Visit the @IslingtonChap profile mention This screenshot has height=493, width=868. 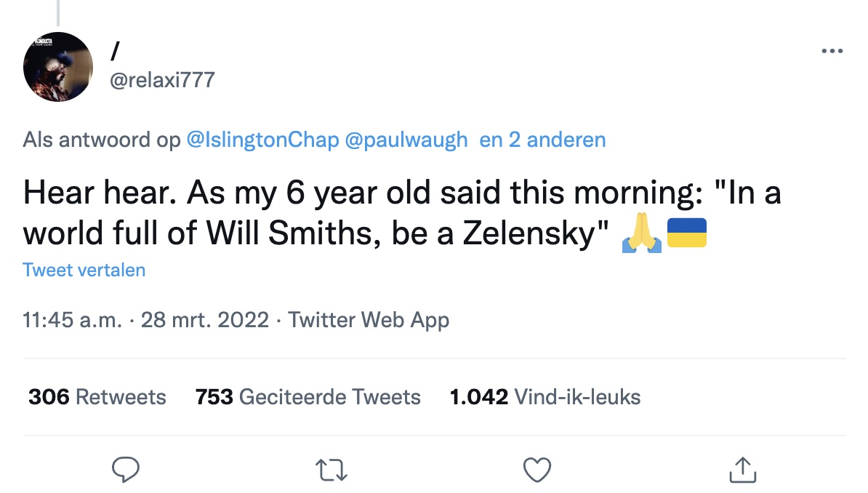pyautogui.click(x=262, y=140)
